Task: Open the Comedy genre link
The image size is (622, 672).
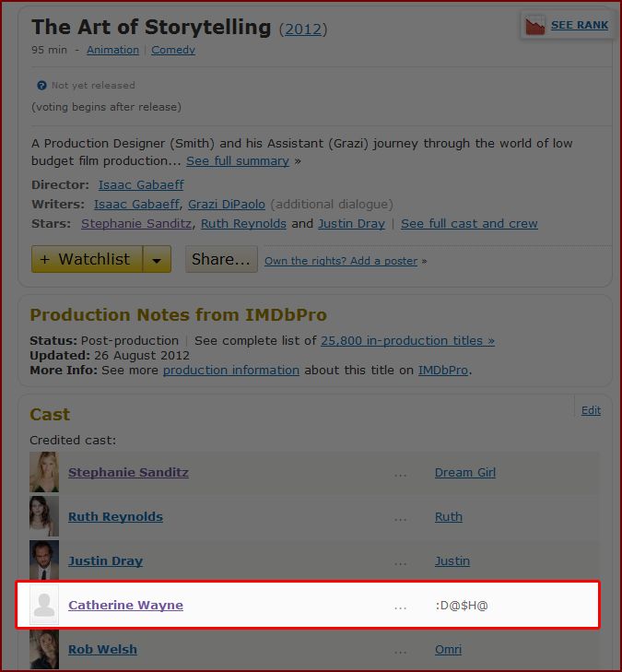Action: [x=173, y=50]
